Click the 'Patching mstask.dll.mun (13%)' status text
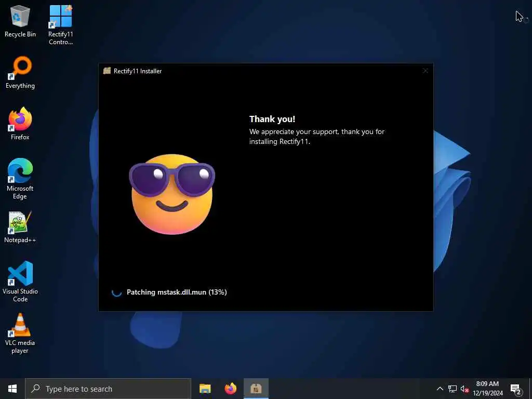The image size is (532, 399). pos(177,292)
